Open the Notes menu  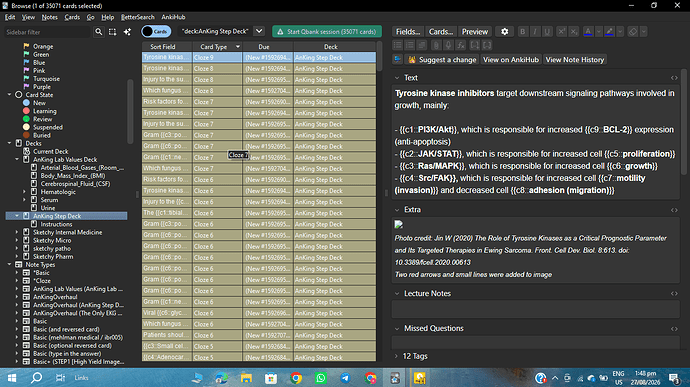click(x=49, y=17)
